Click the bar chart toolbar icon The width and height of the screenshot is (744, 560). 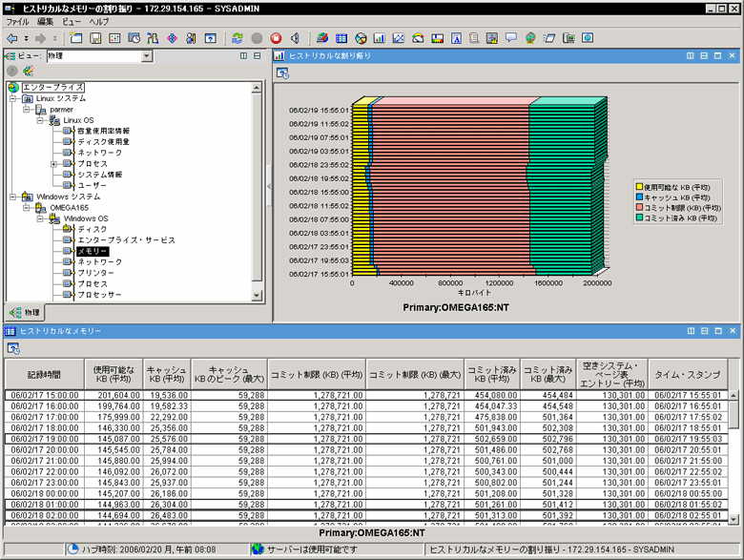pos(380,39)
